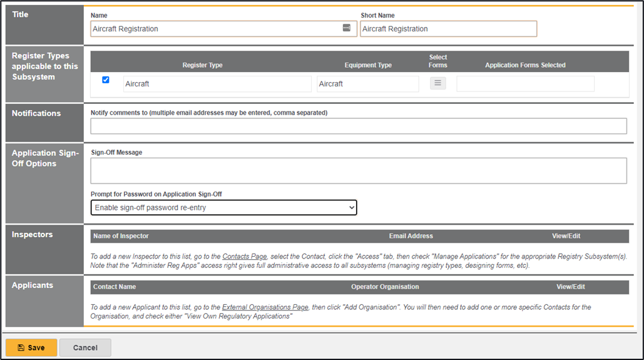The image size is (644, 360).
Task: Click the Contact Name column header
Action: click(x=115, y=287)
